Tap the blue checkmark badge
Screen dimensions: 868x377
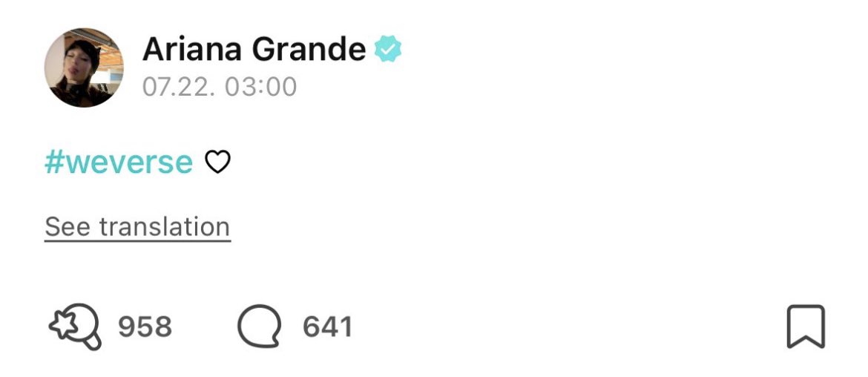pos(387,50)
